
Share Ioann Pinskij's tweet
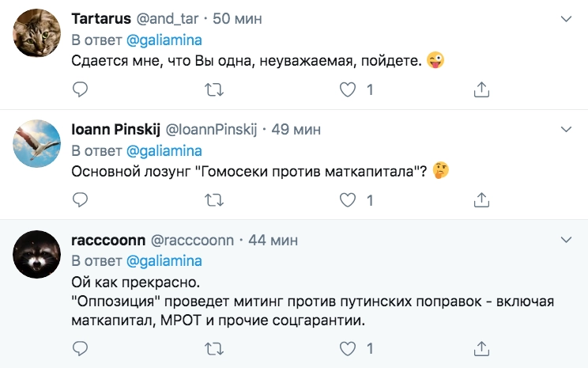[x=481, y=201]
